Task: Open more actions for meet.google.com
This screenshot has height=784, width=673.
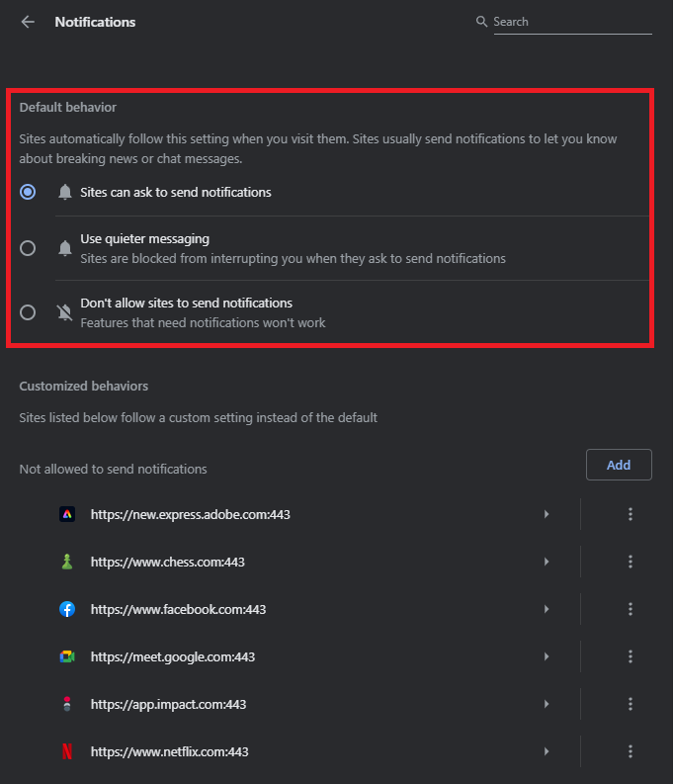Action: click(x=630, y=656)
